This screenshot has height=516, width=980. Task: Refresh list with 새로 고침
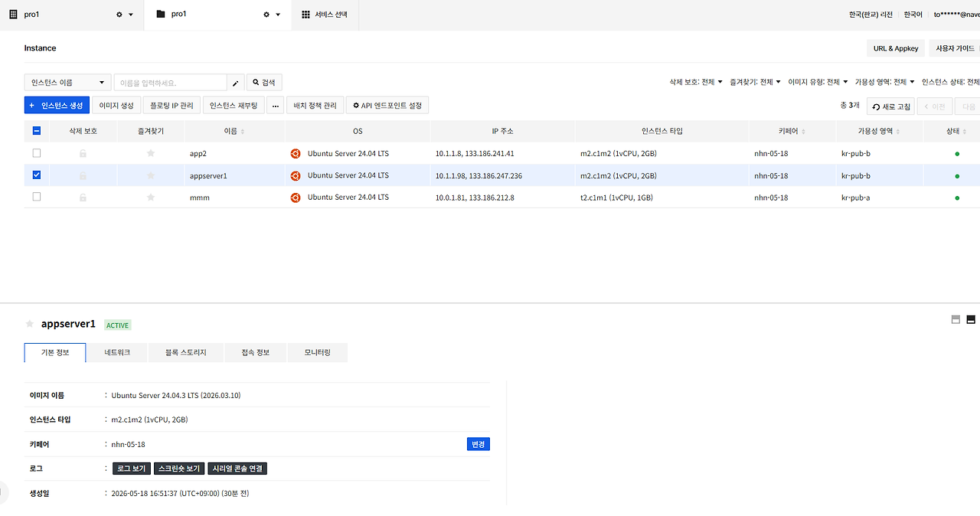click(891, 106)
